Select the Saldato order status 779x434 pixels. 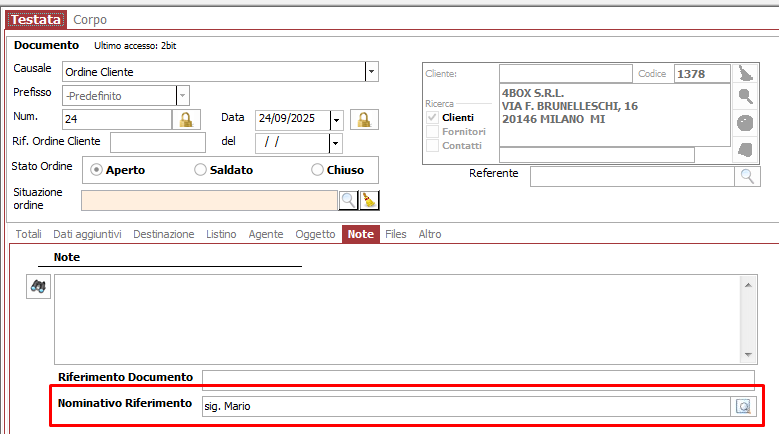click(201, 170)
